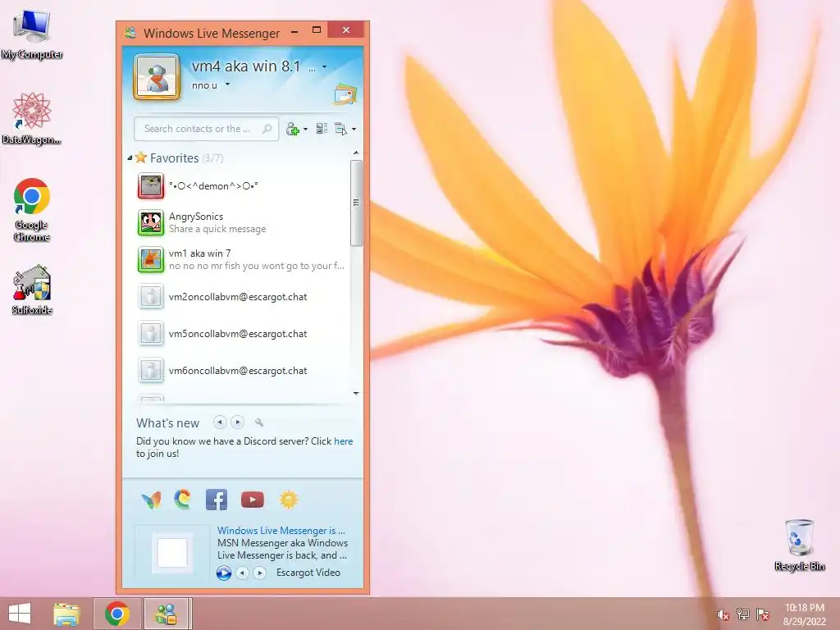Viewport: 840px width, 630px height.
Task: Open the Facebook icon in Messenger
Action: click(x=217, y=500)
